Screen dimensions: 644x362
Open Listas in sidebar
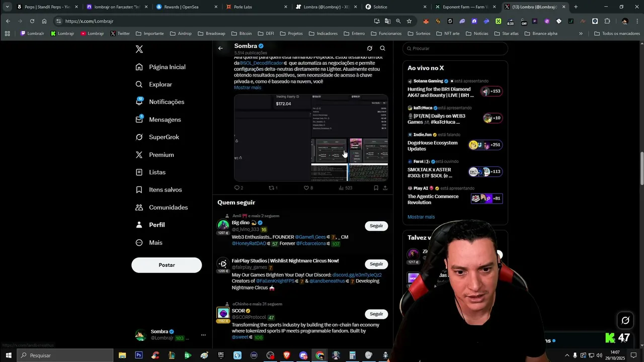tap(150, 172)
